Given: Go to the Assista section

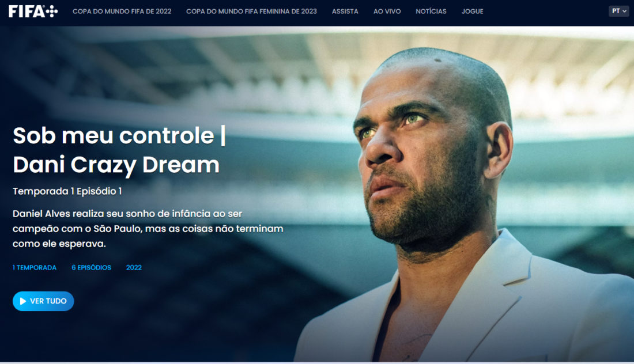Looking at the screenshot, I should [345, 12].
